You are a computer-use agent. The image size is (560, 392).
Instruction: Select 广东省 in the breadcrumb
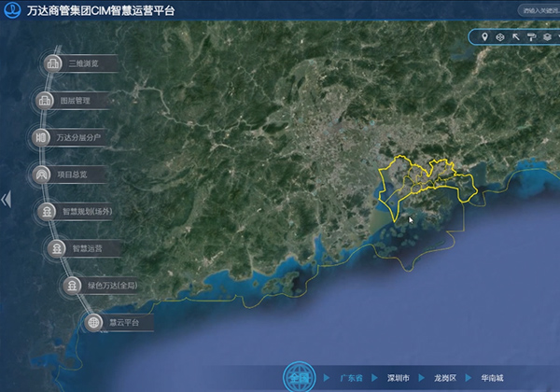(x=351, y=378)
